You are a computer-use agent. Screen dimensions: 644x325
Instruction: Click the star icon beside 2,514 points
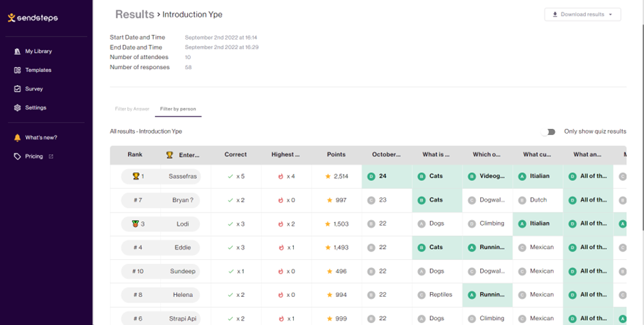click(327, 176)
